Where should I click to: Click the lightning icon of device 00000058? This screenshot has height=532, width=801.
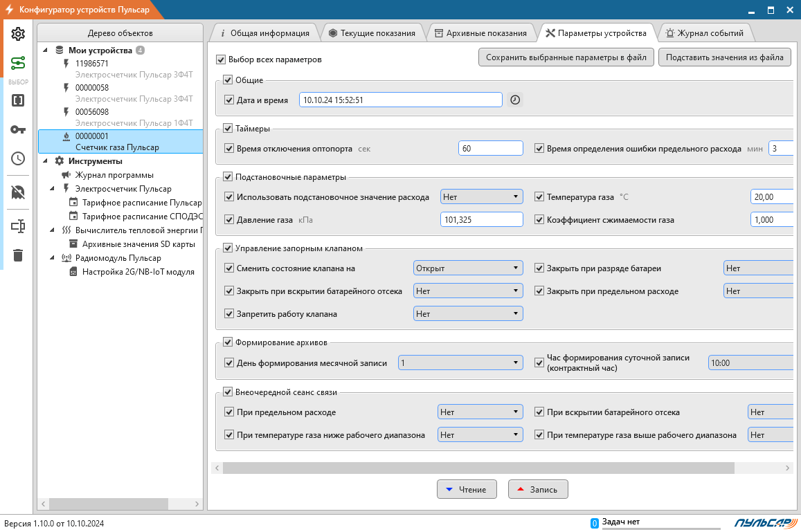coord(66,87)
